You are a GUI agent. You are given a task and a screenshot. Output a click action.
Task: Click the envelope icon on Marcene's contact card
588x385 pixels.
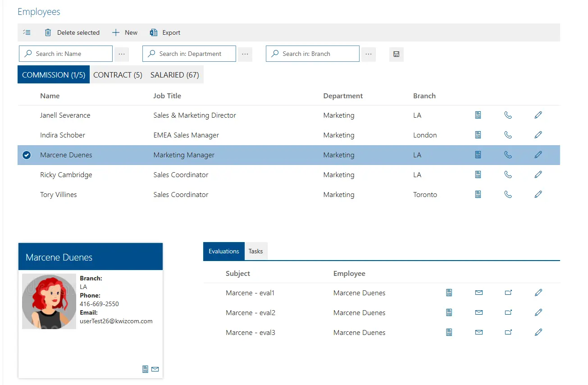pyautogui.click(x=155, y=369)
